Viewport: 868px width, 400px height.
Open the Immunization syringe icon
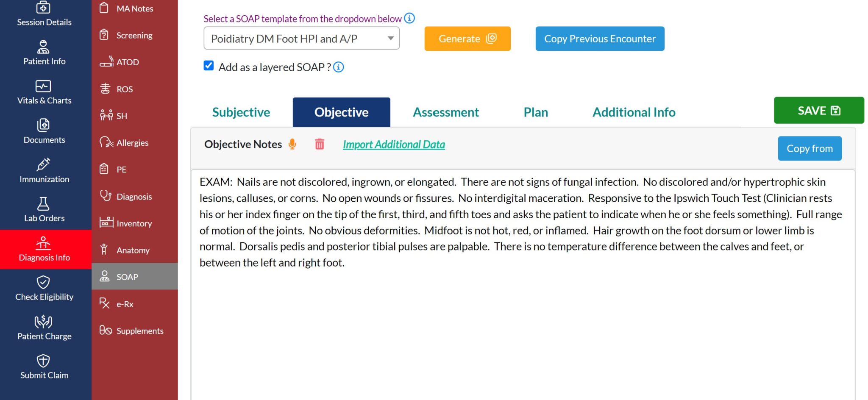(43, 164)
